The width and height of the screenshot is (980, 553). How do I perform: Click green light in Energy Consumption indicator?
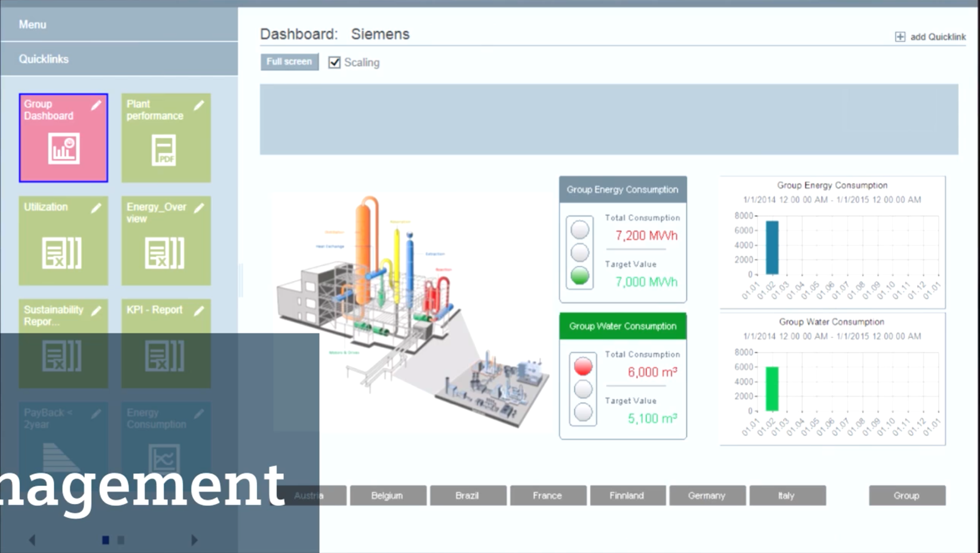580,276
